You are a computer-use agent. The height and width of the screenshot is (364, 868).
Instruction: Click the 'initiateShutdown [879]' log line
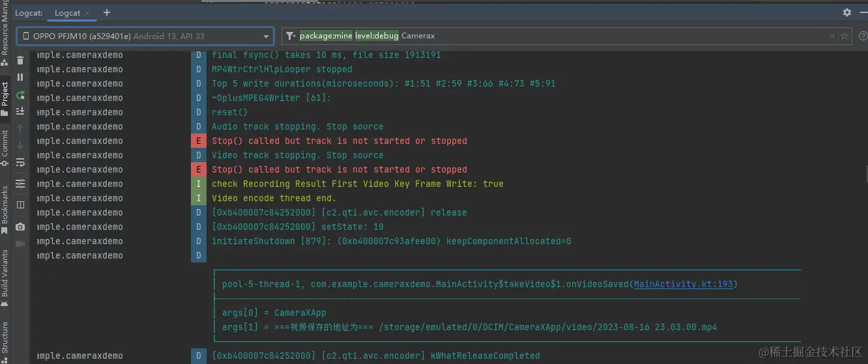[x=392, y=241]
